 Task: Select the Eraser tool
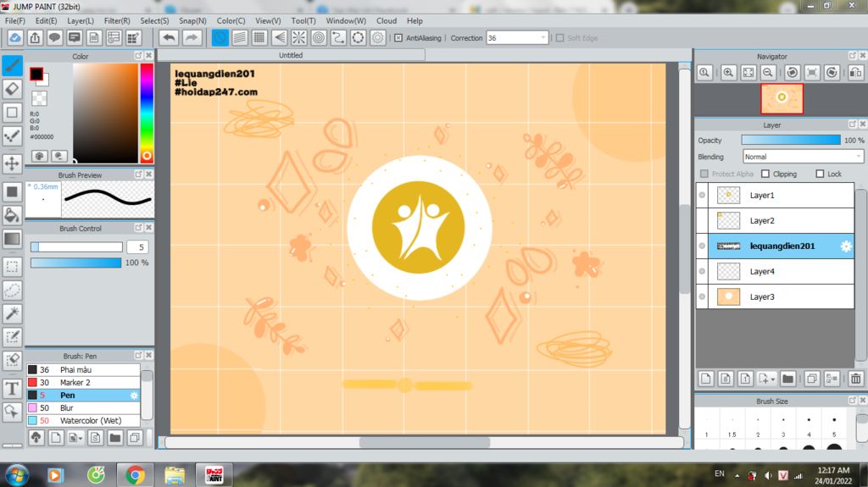pyautogui.click(x=12, y=89)
